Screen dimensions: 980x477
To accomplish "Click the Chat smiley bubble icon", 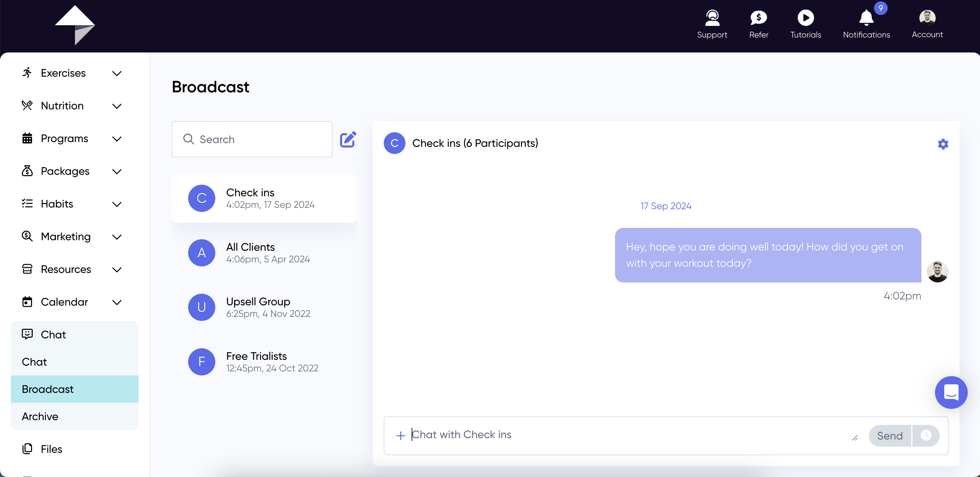I will (27, 334).
